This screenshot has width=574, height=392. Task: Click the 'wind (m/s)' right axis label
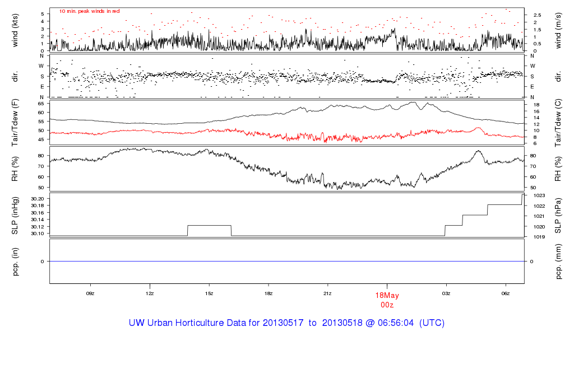point(558,30)
